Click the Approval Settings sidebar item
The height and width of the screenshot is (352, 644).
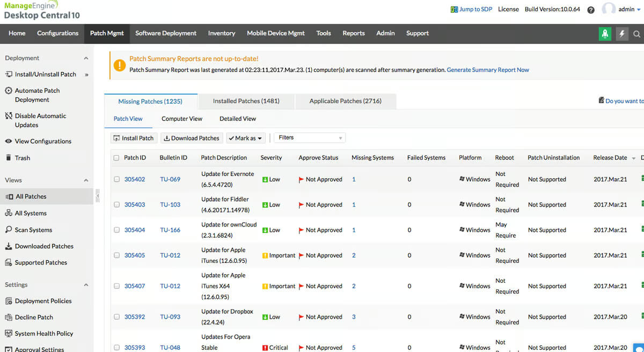pyautogui.click(x=39, y=349)
